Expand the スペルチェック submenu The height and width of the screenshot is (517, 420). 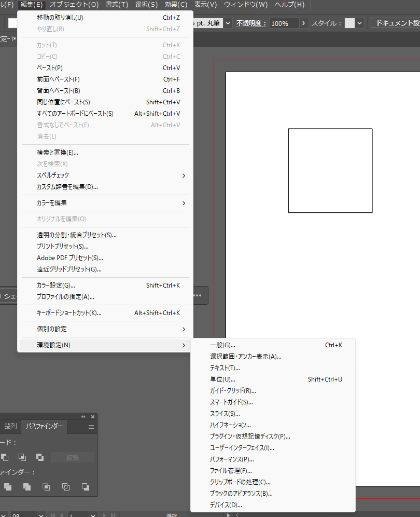click(184, 175)
